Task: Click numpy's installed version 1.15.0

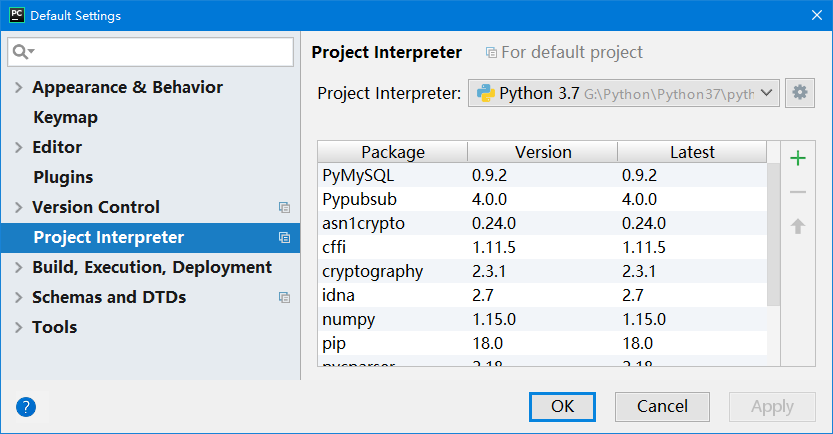Action: pyautogui.click(x=494, y=319)
